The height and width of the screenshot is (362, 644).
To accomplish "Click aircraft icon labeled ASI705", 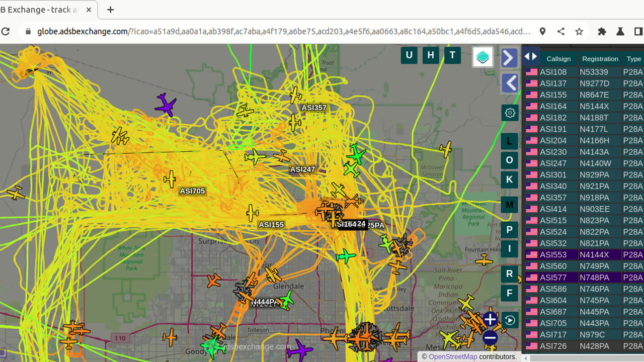I will coord(170,179).
